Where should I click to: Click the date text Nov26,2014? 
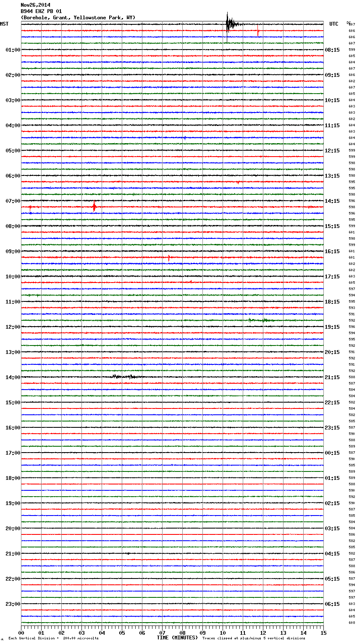[36, 5]
